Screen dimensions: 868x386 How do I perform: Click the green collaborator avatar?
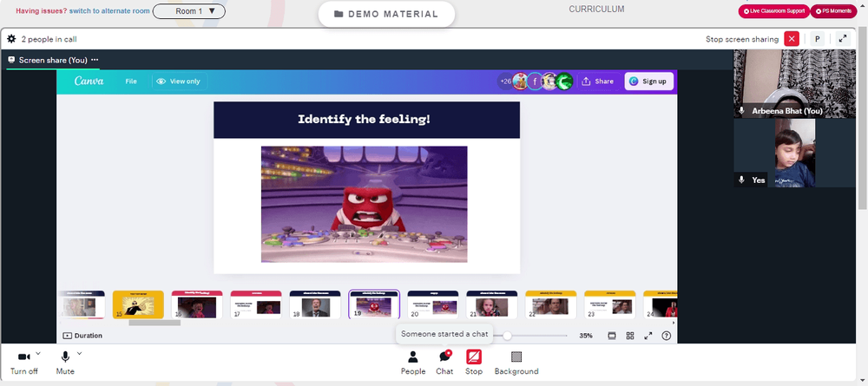(x=564, y=82)
